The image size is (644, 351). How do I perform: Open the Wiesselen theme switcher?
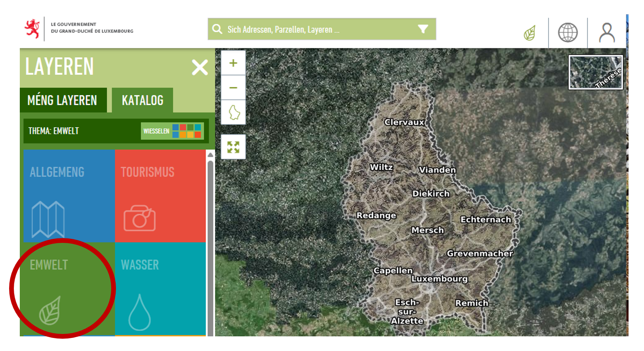point(172,131)
